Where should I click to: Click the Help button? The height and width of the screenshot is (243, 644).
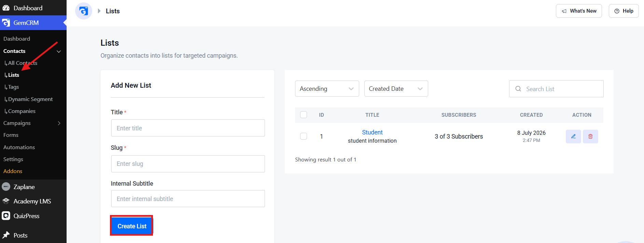624,11
